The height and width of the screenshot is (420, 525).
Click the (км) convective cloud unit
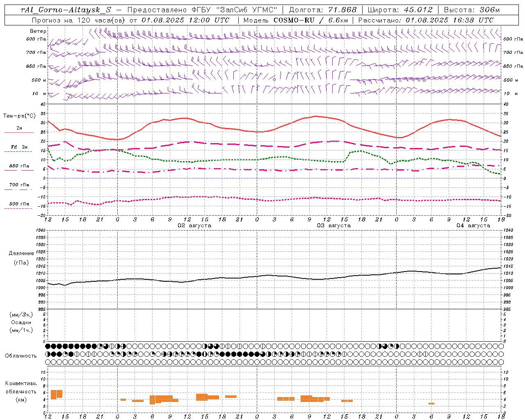(x=21, y=399)
